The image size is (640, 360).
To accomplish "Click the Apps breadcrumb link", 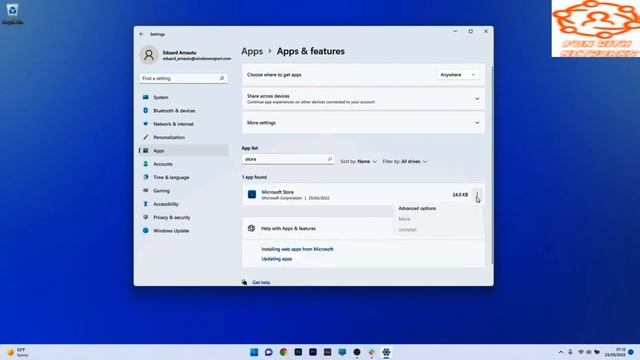I will 252,51.
